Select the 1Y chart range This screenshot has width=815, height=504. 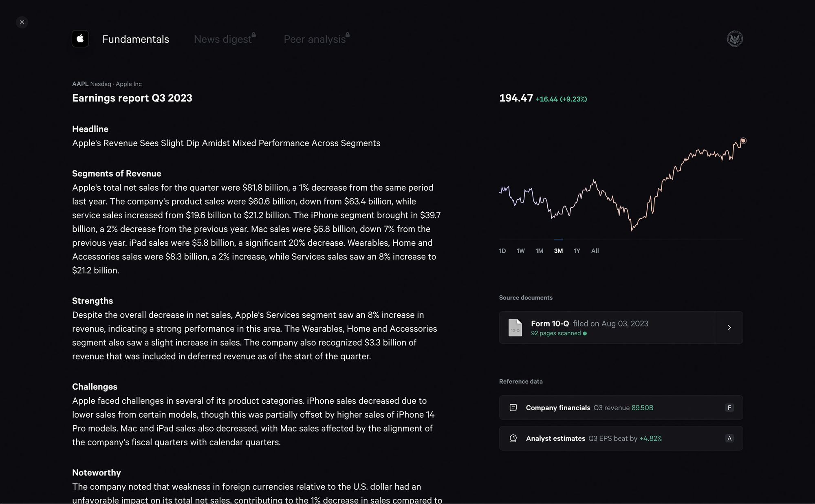[x=577, y=251]
